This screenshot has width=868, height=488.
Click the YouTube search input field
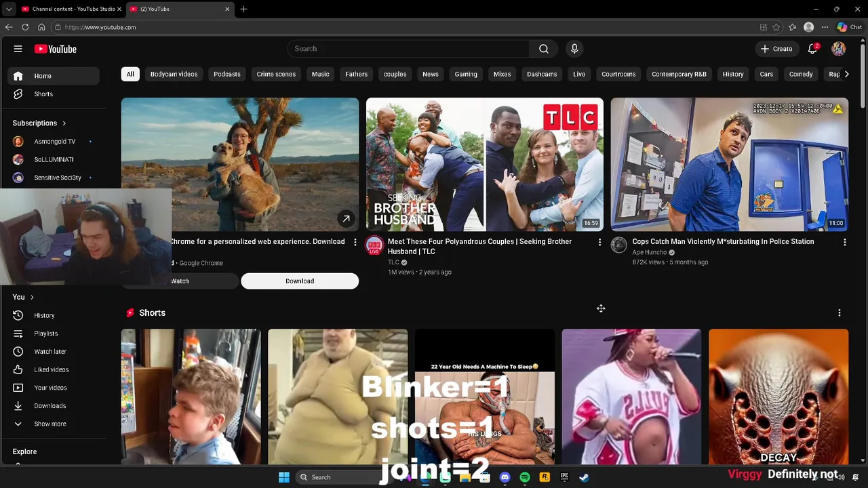(x=409, y=49)
